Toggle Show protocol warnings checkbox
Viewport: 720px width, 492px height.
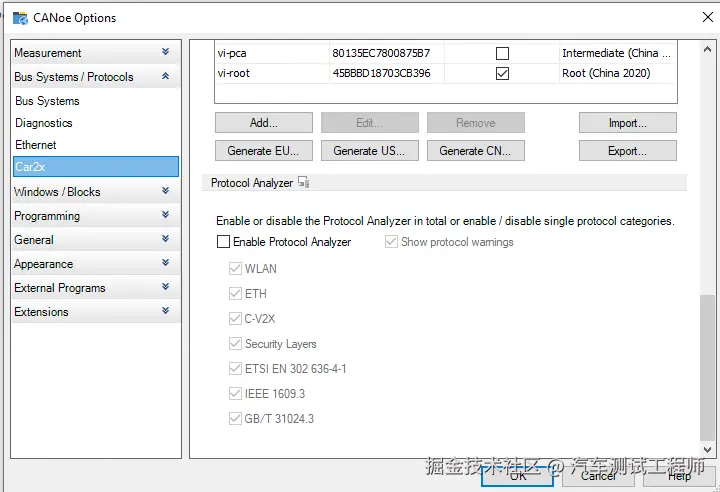coord(391,242)
